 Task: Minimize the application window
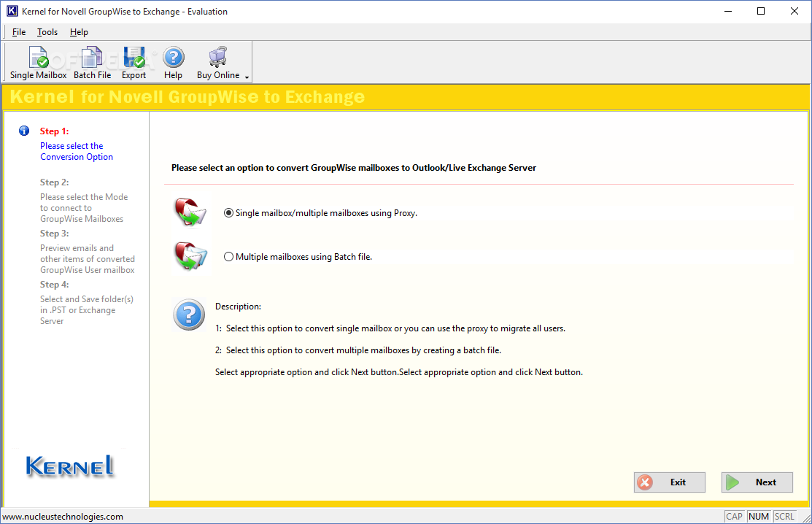(727, 11)
